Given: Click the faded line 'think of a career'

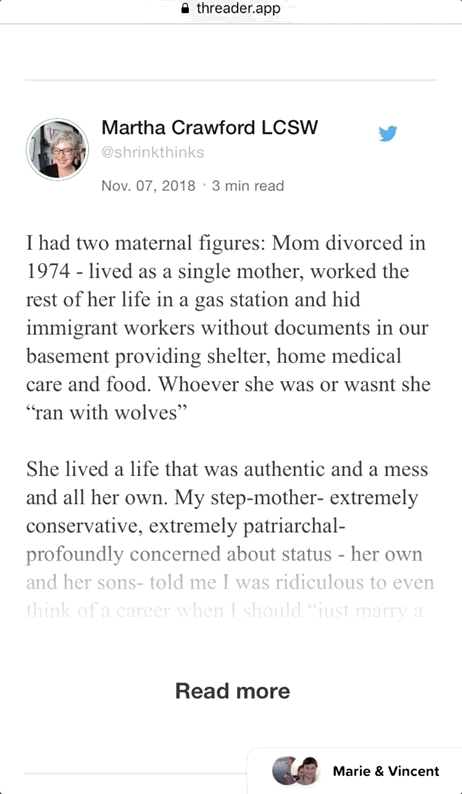Looking at the screenshot, I should (224, 610).
